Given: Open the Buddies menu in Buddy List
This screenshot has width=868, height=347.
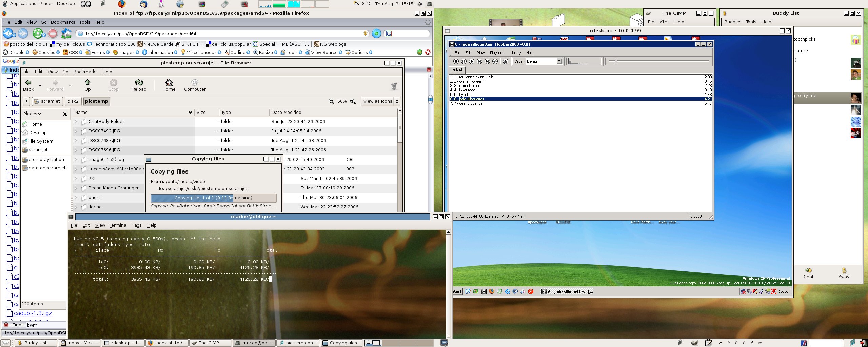Looking at the screenshot, I should (x=732, y=22).
